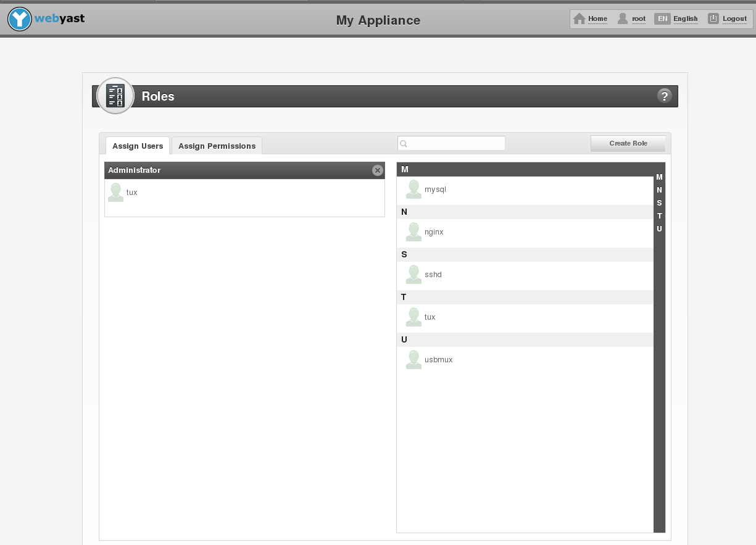Screen dimensions: 756x545
Task: Click the usbmux user avatar icon
Action: click(x=413, y=360)
